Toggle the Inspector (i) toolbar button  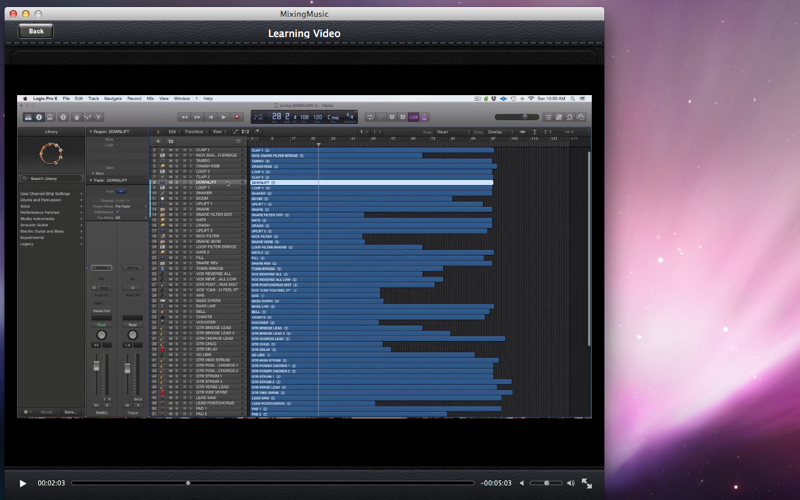[39, 117]
